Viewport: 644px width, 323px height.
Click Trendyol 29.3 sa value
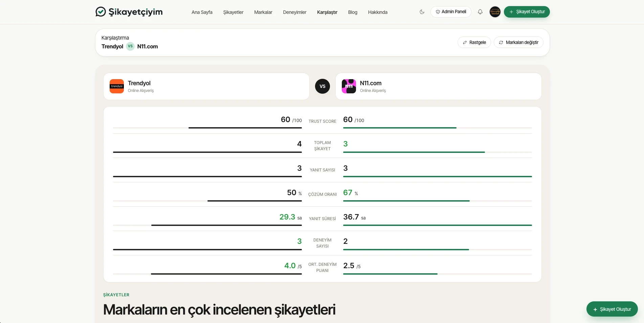tap(291, 217)
